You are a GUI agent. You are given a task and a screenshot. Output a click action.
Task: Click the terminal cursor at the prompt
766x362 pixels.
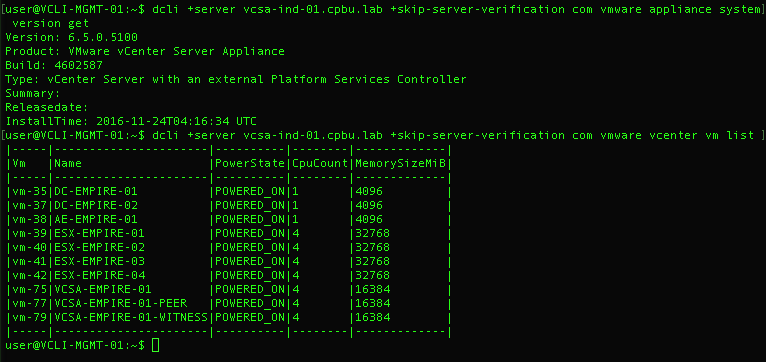pyautogui.click(x=155, y=345)
